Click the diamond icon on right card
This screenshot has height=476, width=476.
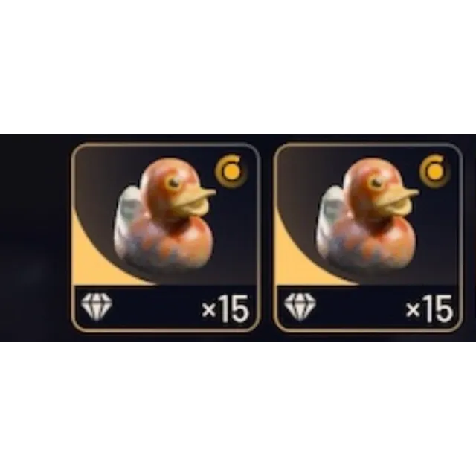(300, 306)
